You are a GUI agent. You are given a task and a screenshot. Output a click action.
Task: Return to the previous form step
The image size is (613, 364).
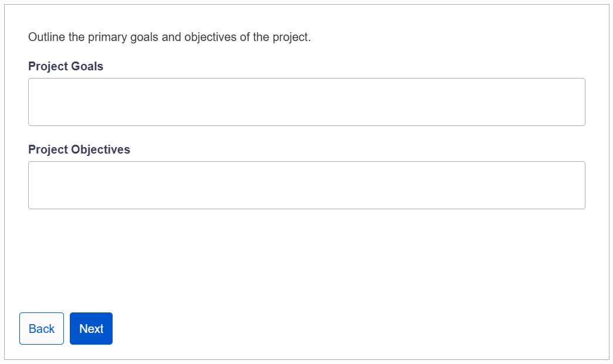point(42,329)
